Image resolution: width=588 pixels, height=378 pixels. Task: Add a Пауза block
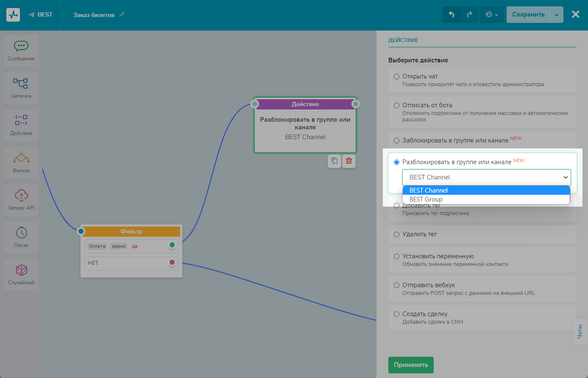[x=21, y=238]
